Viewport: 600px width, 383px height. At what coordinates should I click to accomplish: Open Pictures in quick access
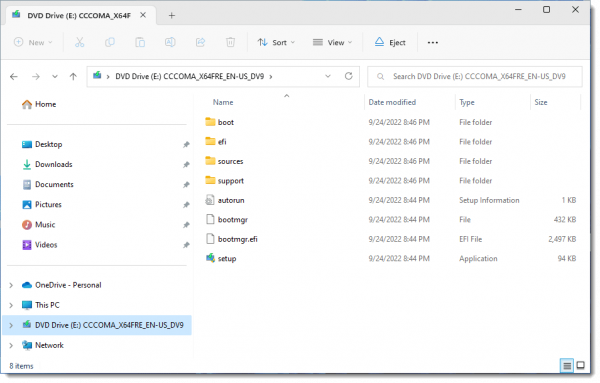tap(42, 204)
